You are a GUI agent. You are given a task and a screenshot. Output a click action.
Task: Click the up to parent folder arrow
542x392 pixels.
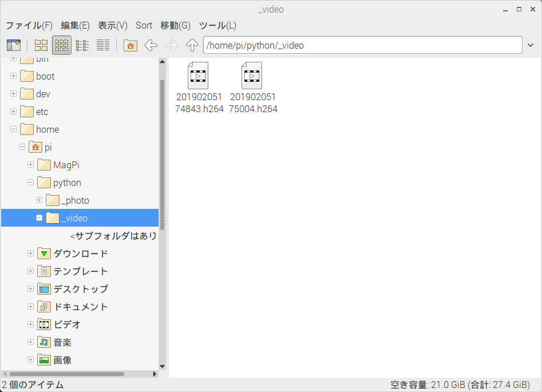tap(192, 45)
